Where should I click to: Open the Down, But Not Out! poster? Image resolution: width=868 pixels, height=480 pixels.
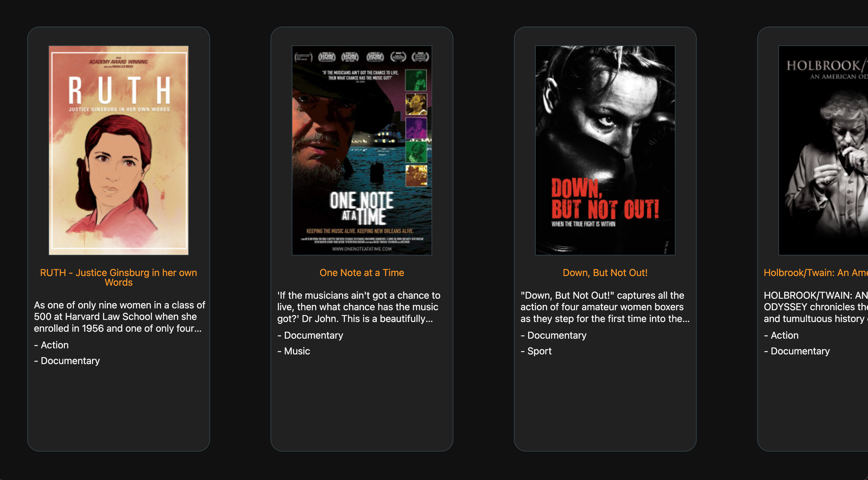605,150
